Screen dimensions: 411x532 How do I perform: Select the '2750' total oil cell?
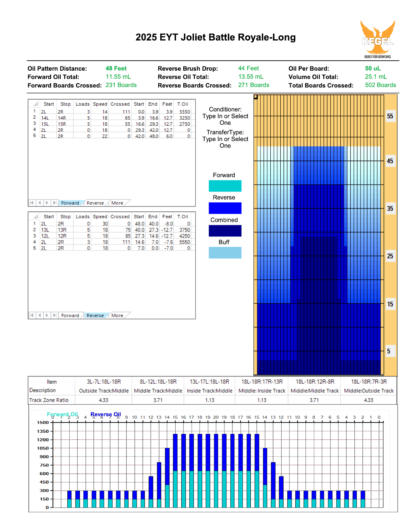pyautogui.click(x=183, y=124)
